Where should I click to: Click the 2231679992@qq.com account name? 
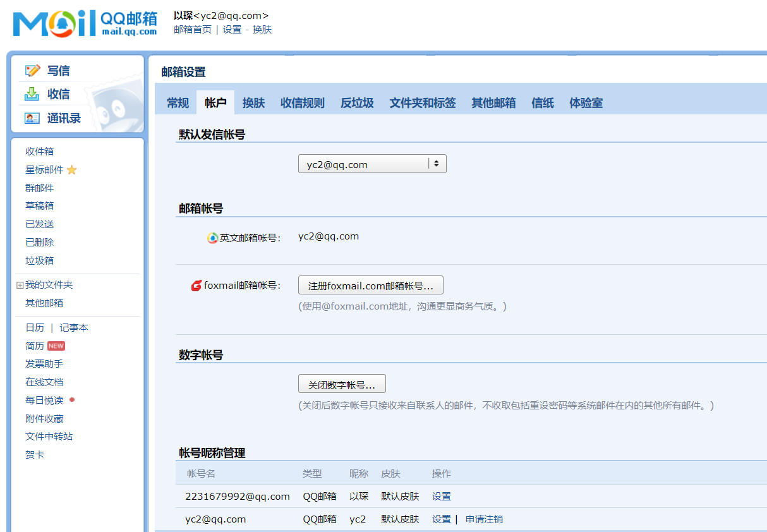click(238, 496)
